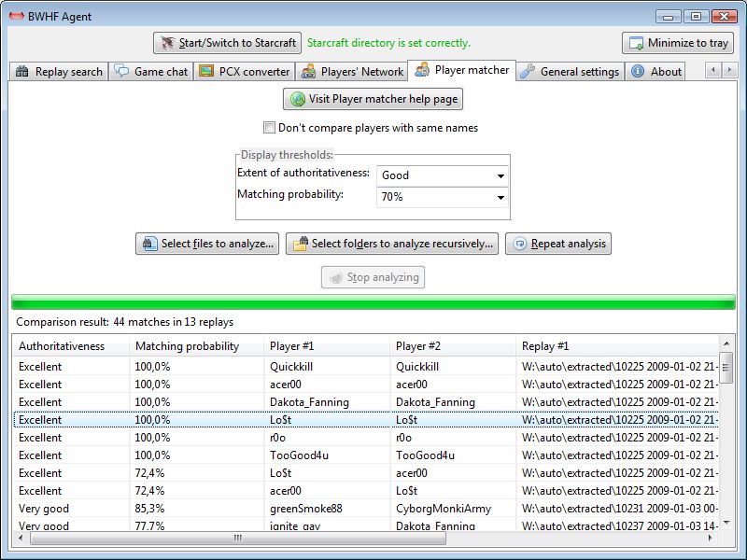
Task: Open the Players' Network tab
Action: pyautogui.click(x=352, y=72)
